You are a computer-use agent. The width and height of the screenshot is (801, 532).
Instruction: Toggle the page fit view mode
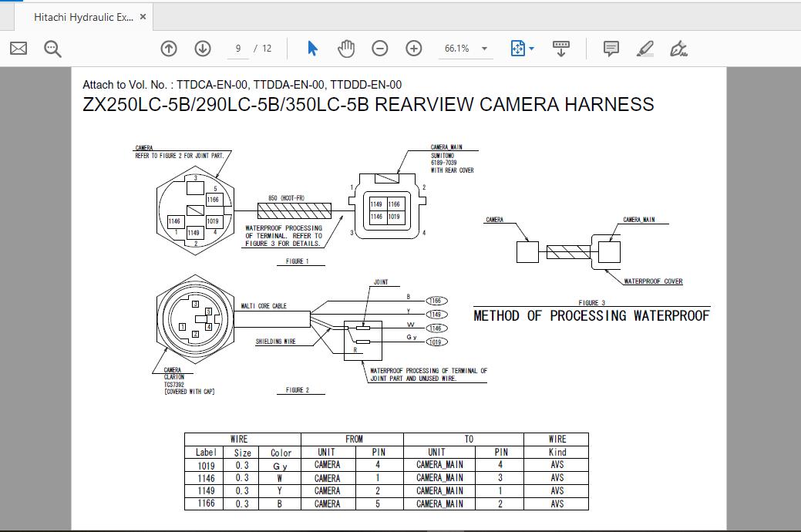coord(516,48)
